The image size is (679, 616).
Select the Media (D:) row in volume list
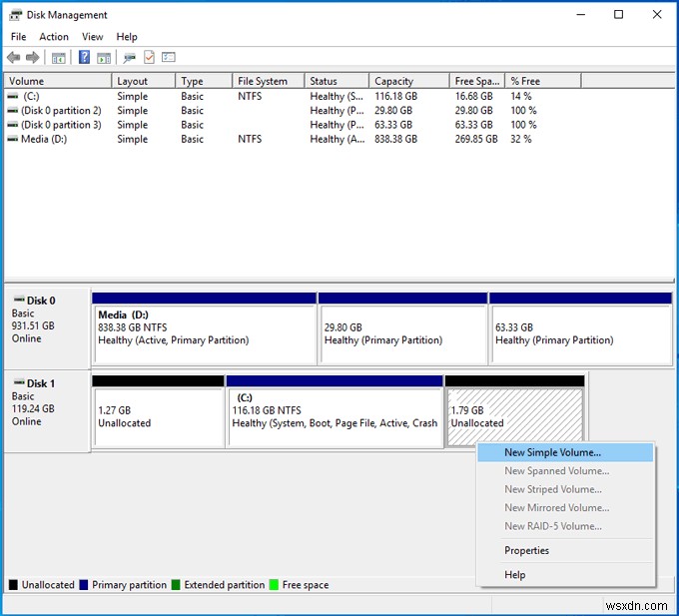[42, 139]
